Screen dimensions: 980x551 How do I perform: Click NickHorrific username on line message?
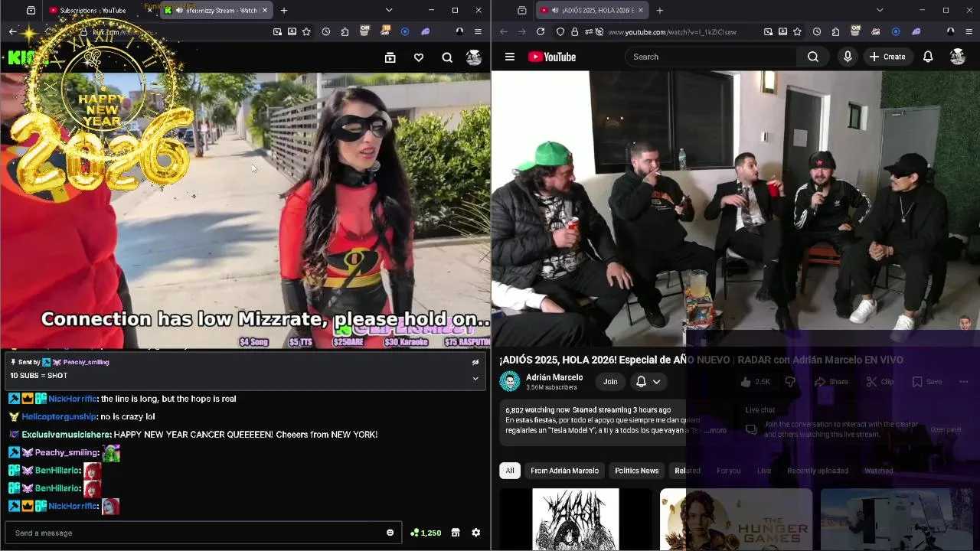(x=73, y=399)
